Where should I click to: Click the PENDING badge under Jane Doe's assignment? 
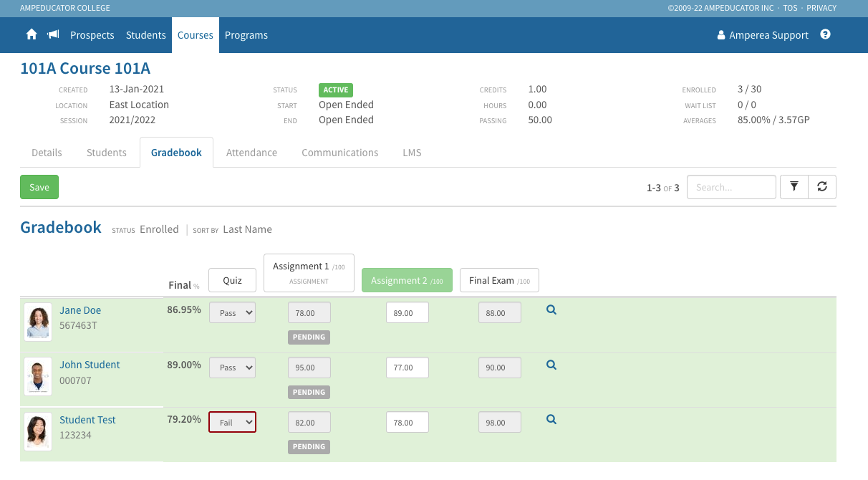(x=309, y=337)
